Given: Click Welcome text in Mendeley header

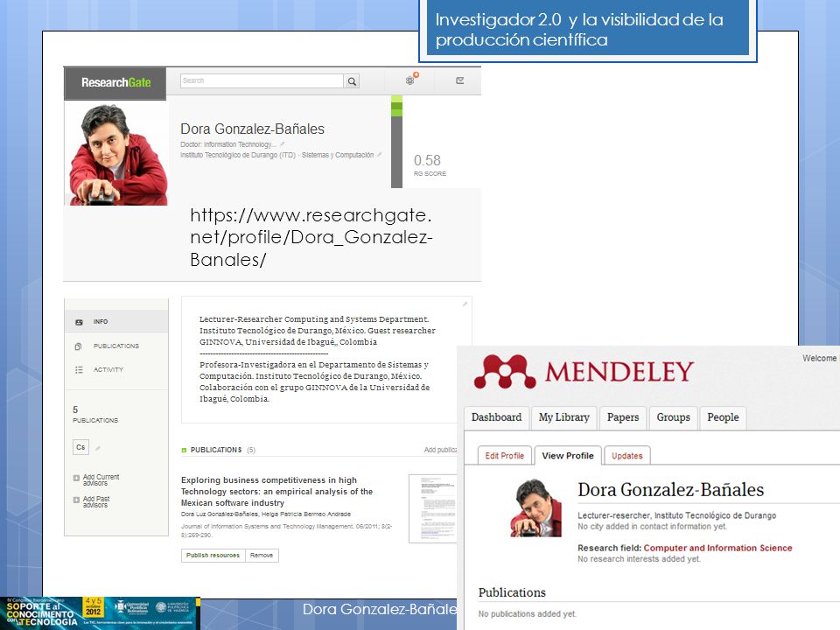Looking at the screenshot, I should pos(819,358).
